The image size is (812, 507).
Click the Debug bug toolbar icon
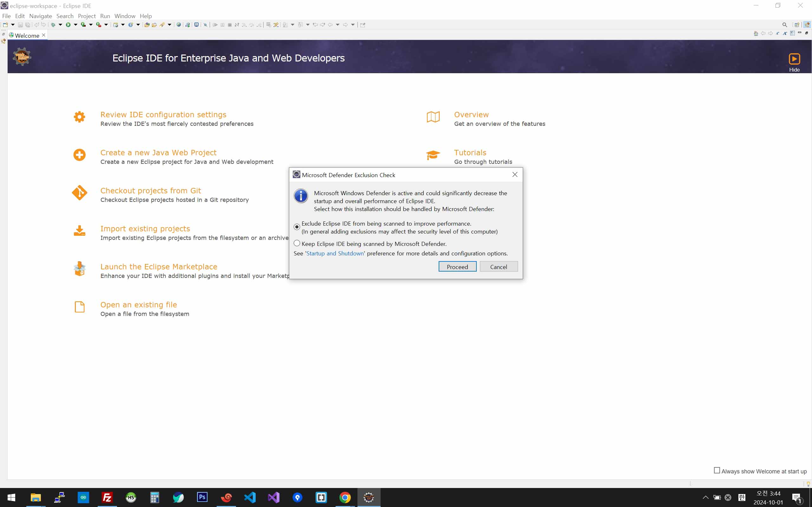pos(53,25)
